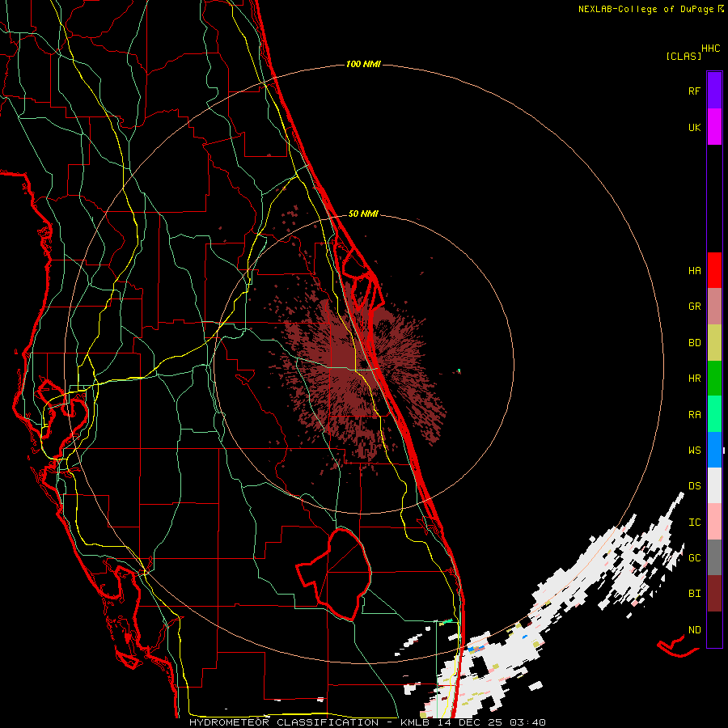This screenshot has width=728, height=728.
Task: Click the RF legend label
Action: coord(694,91)
